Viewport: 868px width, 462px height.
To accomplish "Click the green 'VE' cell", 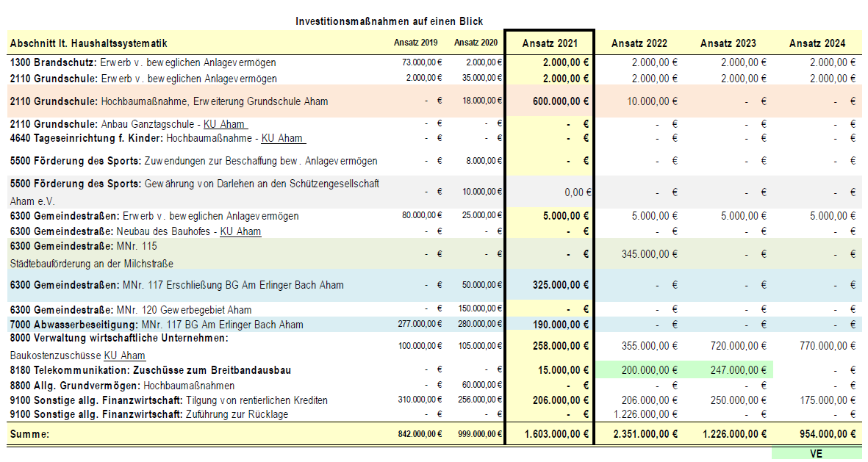I will [816, 454].
